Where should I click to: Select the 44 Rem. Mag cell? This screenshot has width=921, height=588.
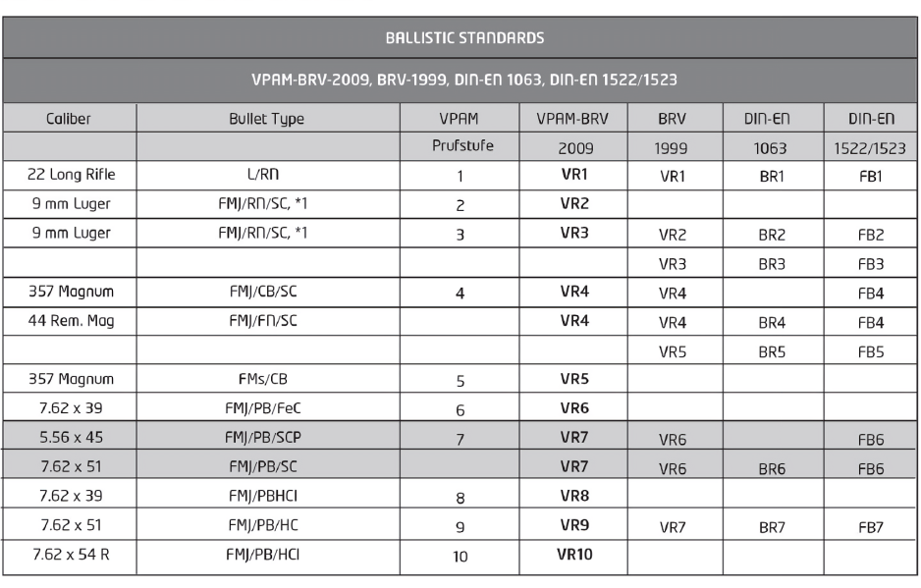coord(70,322)
